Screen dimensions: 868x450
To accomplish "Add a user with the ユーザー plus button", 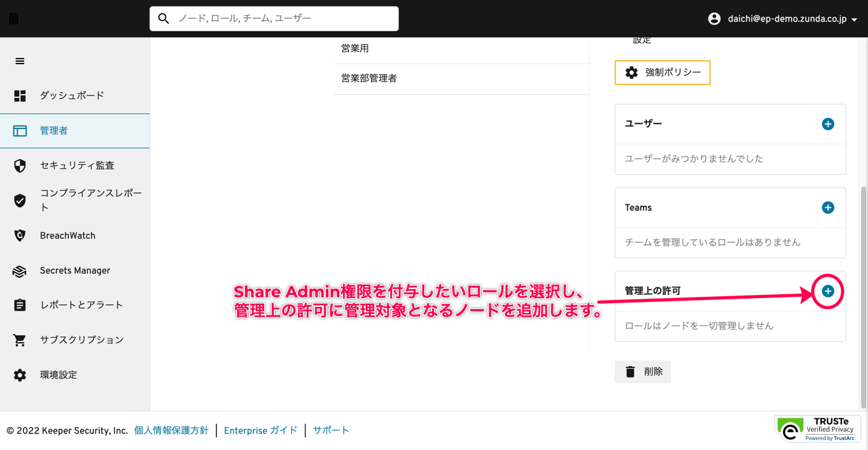I will [x=828, y=124].
